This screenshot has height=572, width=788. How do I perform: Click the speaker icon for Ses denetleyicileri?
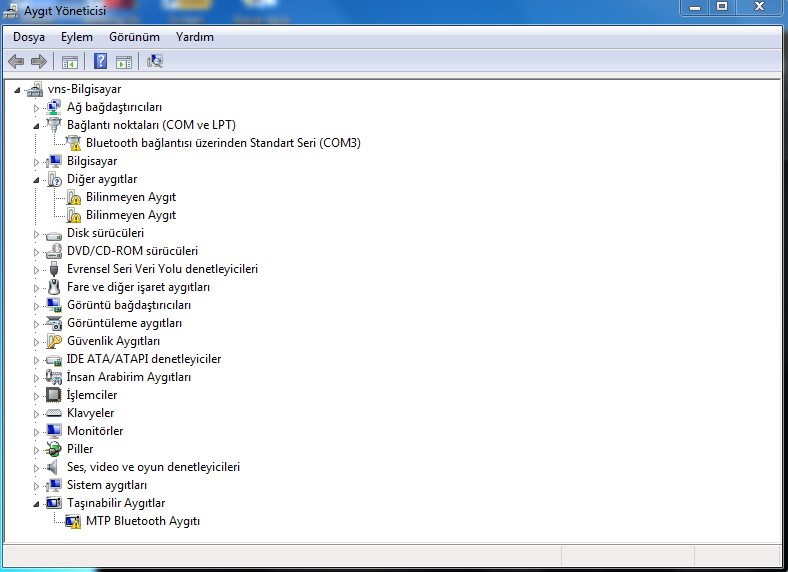point(52,467)
